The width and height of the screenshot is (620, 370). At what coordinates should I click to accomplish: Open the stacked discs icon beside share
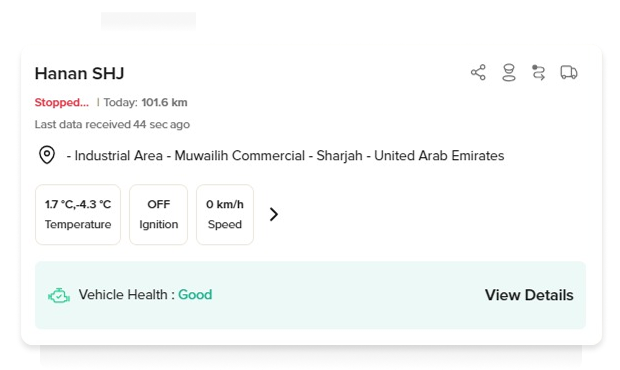(508, 72)
